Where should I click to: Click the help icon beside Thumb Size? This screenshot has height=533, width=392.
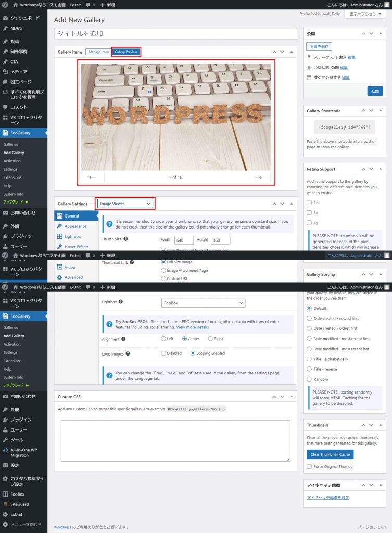click(125, 239)
